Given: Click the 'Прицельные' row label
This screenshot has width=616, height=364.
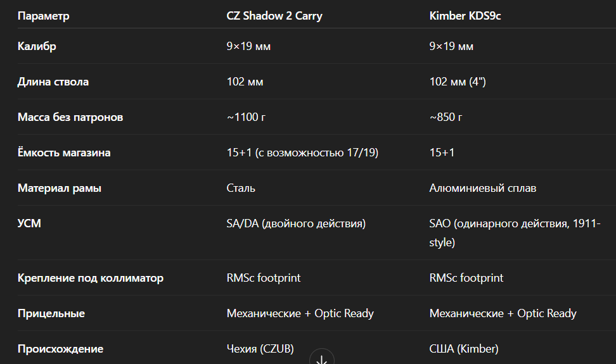Looking at the screenshot, I should pos(51,313).
